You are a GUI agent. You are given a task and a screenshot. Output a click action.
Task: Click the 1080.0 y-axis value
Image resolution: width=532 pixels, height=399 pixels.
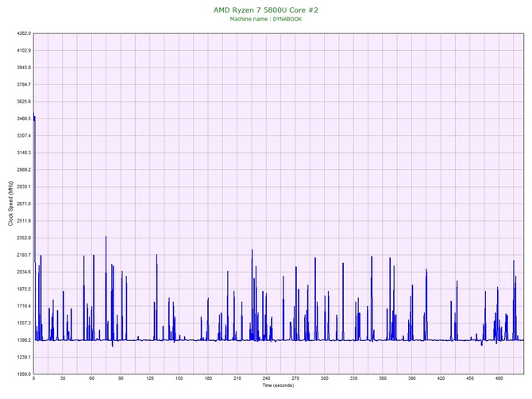24,374
